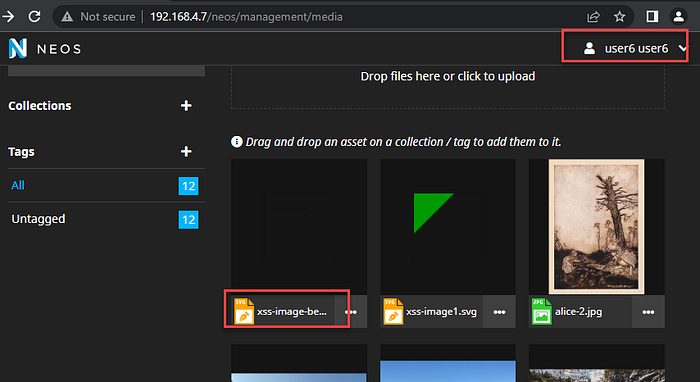Viewport: 700px width, 382px height.
Task: Open the alice-2.jpg thumbnail
Action: 596,227
